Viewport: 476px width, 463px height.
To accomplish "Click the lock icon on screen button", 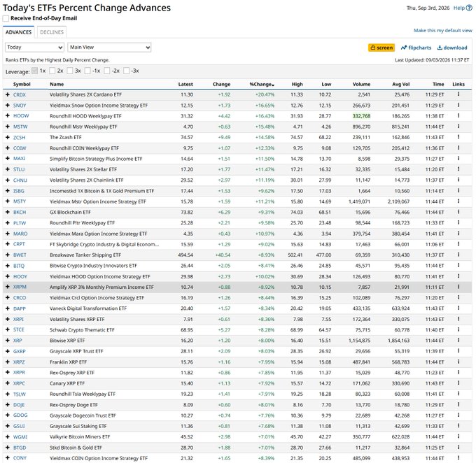I will click(373, 48).
